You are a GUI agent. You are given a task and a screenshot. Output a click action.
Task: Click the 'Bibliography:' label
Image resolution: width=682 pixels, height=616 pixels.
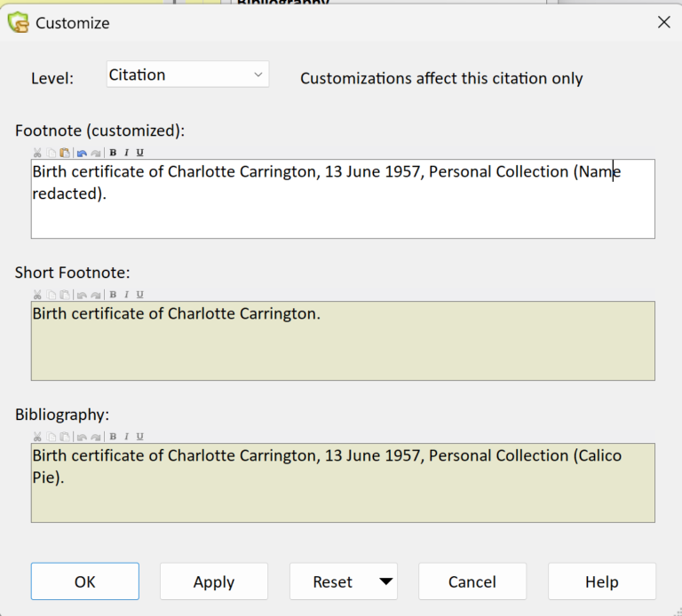[62, 415]
